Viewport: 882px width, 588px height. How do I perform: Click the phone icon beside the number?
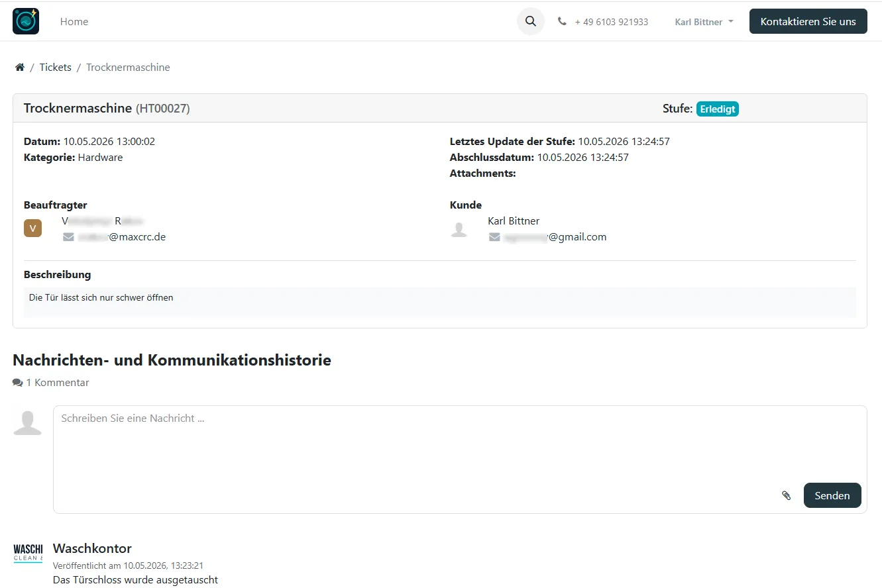[x=562, y=21]
